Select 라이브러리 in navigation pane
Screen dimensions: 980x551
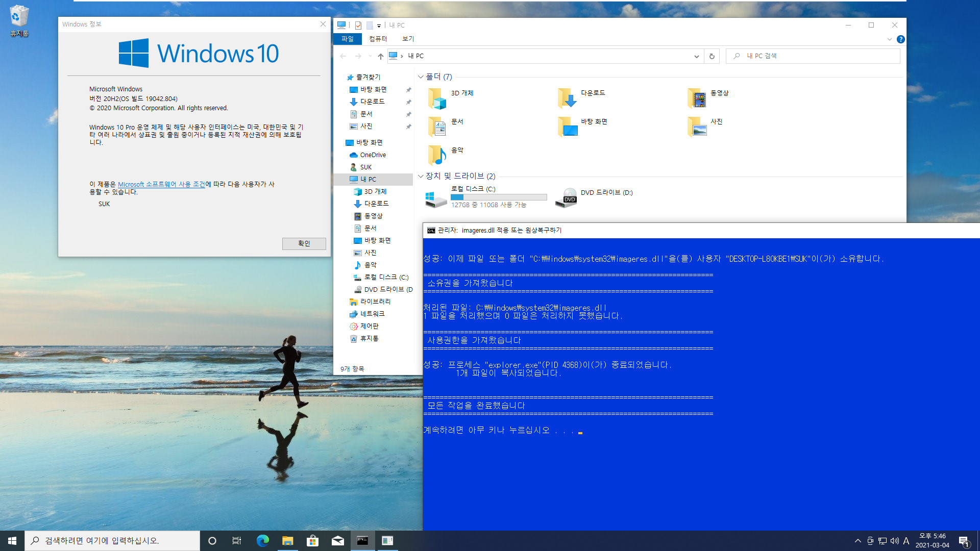click(375, 302)
